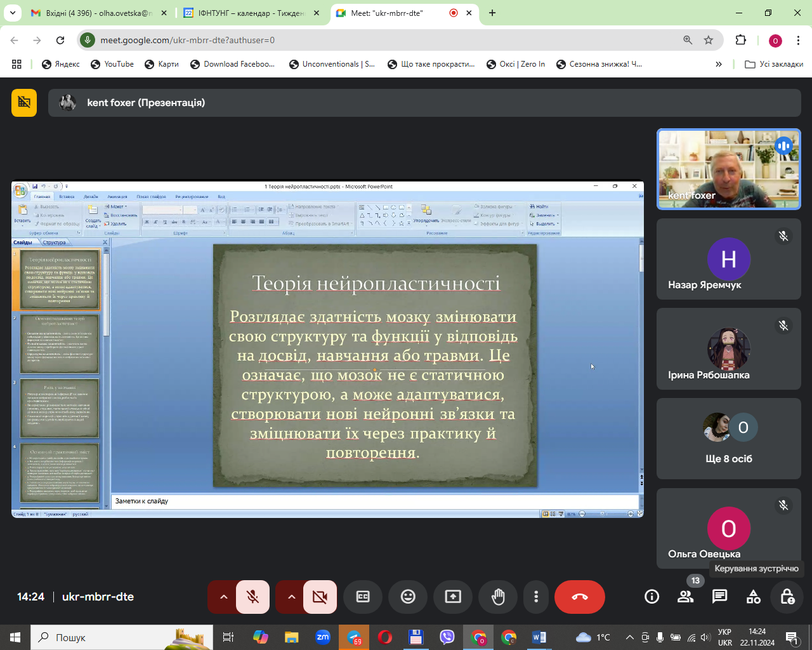Close the Meet 'ukr-mbrr-dte' tab
This screenshot has height=650, width=812.
[x=469, y=13]
